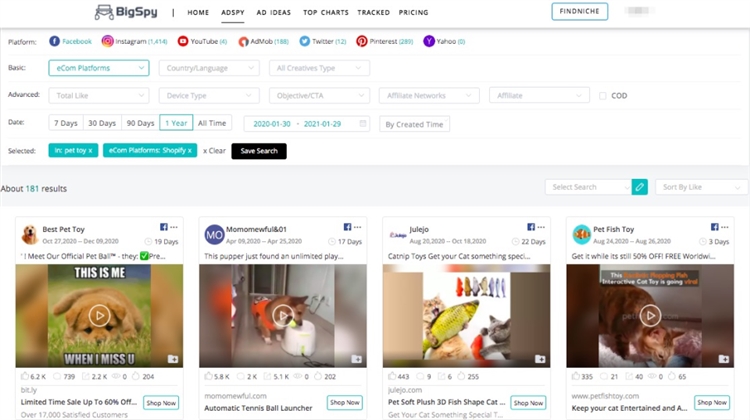Screen dimensions: 750x420
Task: Open the Select Search dropdown
Action: [588, 187]
